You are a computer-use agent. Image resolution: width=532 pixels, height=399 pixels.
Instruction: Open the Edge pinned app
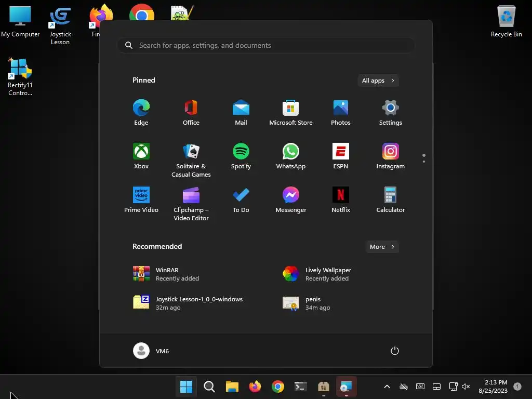(x=141, y=113)
